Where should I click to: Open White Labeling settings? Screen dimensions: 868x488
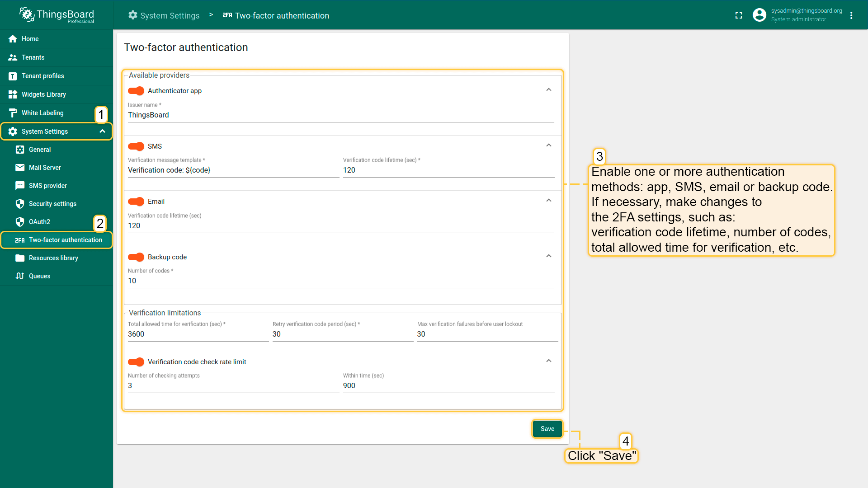[x=57, y=113]
